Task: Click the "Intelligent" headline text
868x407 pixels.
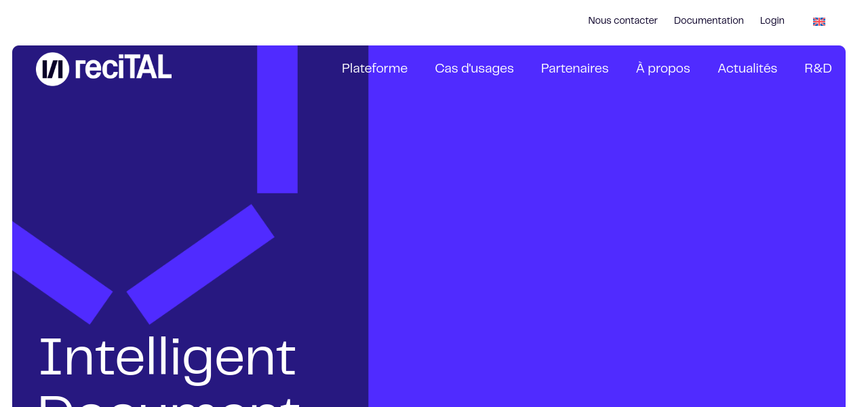Action: tap(167, 357)
